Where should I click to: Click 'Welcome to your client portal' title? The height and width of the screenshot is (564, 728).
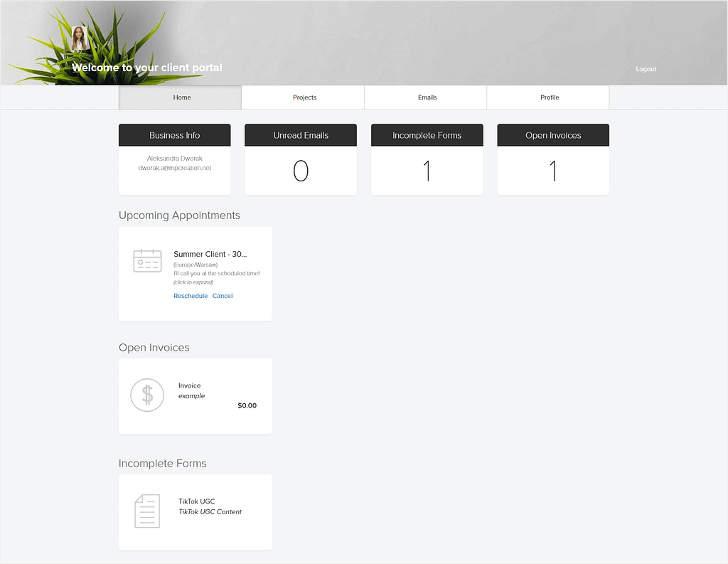[x=146, y=68]
